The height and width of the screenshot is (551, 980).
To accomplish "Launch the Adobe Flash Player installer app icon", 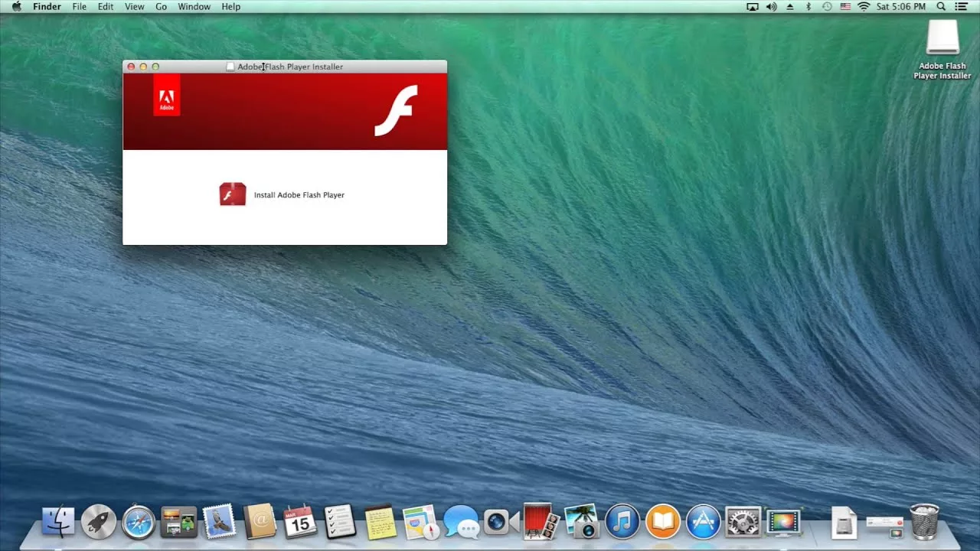I will point(232,194).
